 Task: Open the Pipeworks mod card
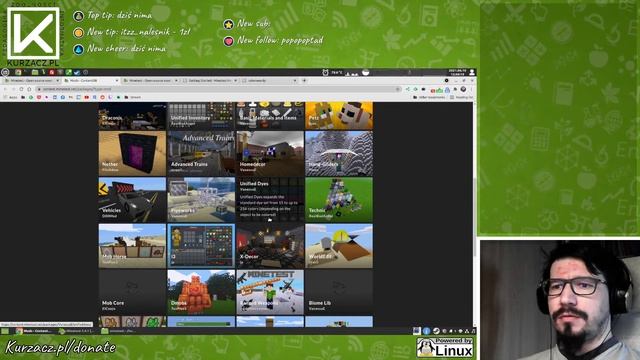click(x=201, y=200)
